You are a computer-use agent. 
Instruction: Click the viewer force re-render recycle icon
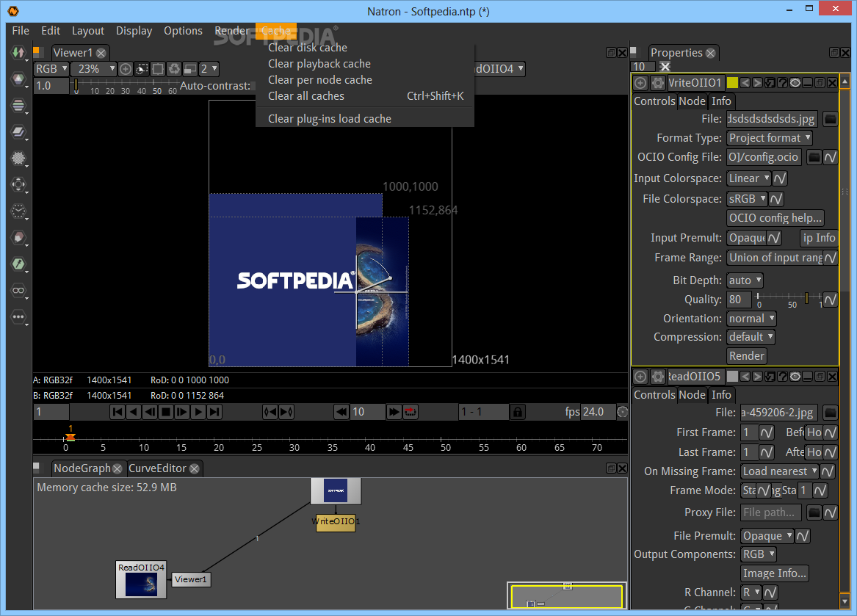[x=174, y=69]
